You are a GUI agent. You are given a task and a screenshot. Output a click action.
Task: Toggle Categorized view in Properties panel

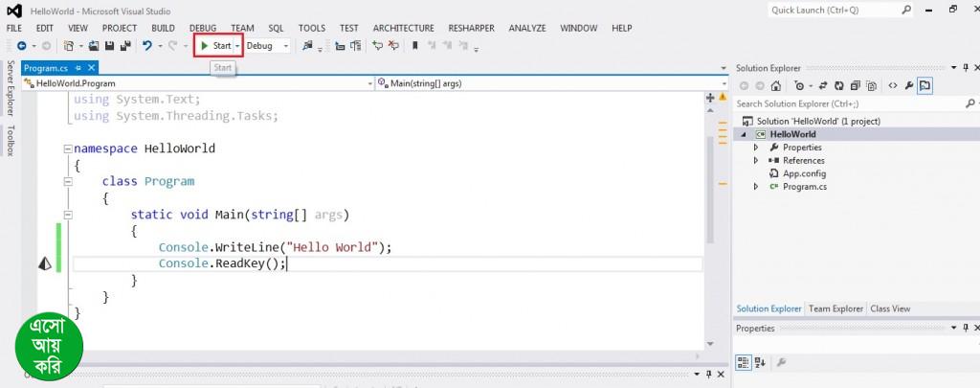tap(744, 362)
